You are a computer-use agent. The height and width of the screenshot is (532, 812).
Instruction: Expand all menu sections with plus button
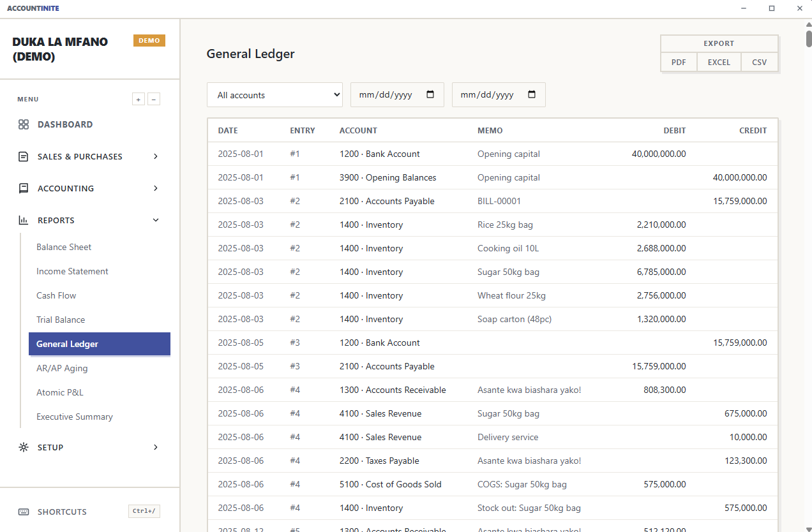139,99
